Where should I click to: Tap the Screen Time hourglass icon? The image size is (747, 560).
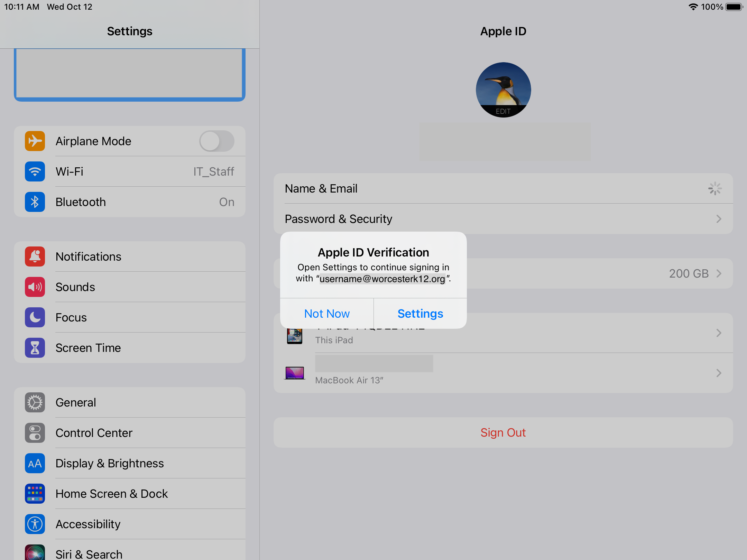click(x=35, y=348)
